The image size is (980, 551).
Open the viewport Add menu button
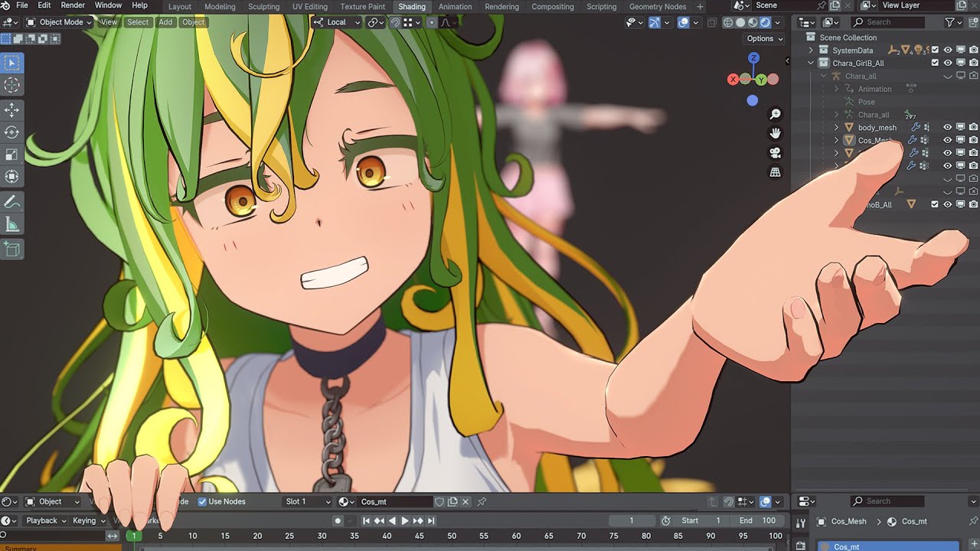[165, 22]
